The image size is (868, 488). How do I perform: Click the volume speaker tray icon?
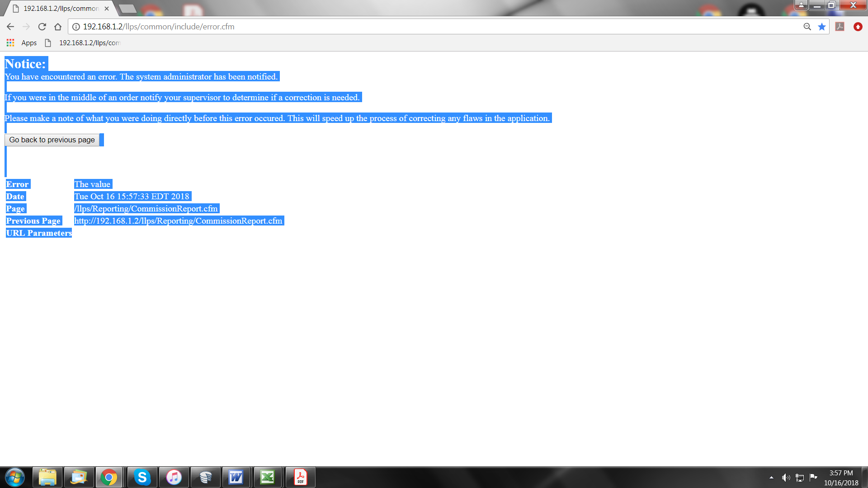click(x=786, y=478)
